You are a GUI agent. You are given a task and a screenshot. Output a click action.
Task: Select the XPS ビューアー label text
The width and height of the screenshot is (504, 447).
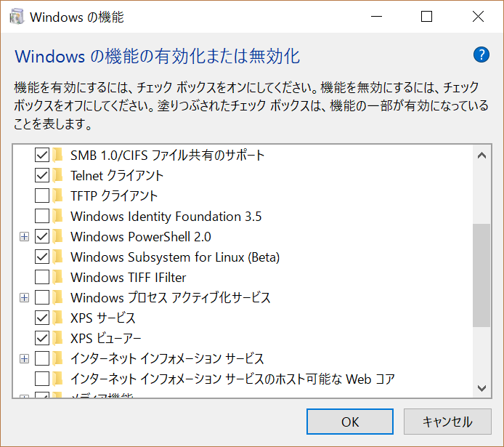(x=106, y=338)
